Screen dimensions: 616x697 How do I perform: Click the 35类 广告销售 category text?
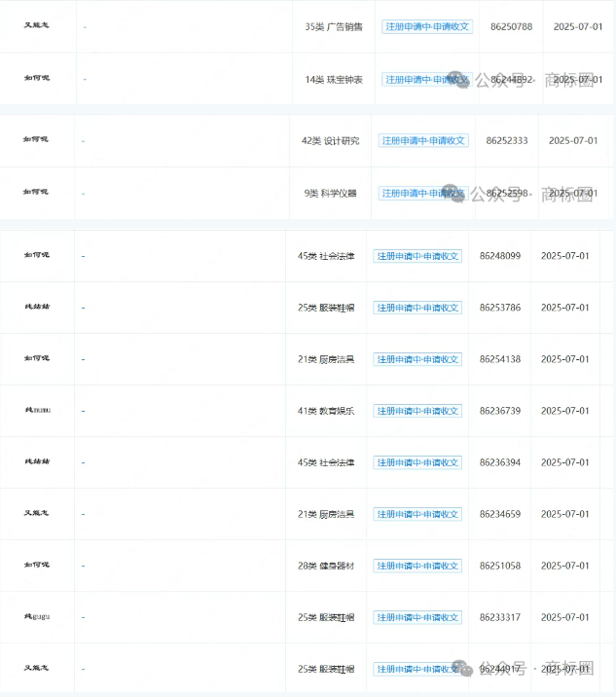tap(333, 27)
